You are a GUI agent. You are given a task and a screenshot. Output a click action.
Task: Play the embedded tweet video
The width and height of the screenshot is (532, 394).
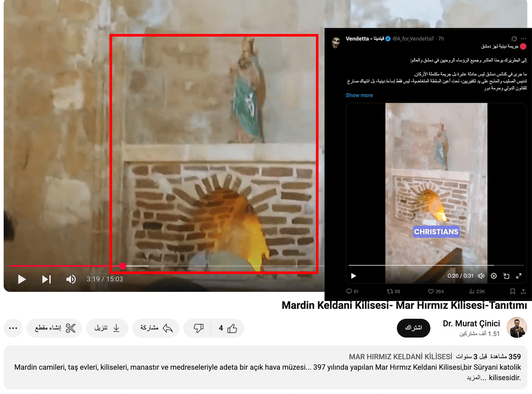[x=354, y=276]
